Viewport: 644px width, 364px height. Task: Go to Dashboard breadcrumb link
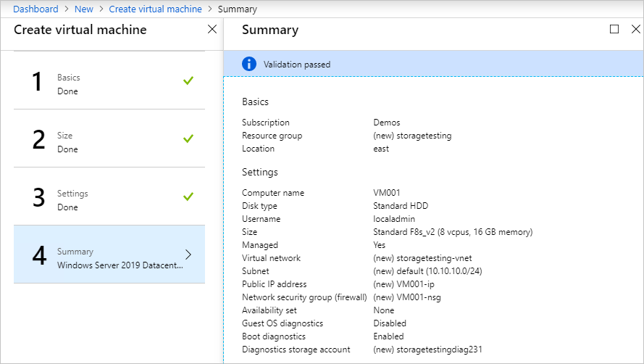click(35, 9)
